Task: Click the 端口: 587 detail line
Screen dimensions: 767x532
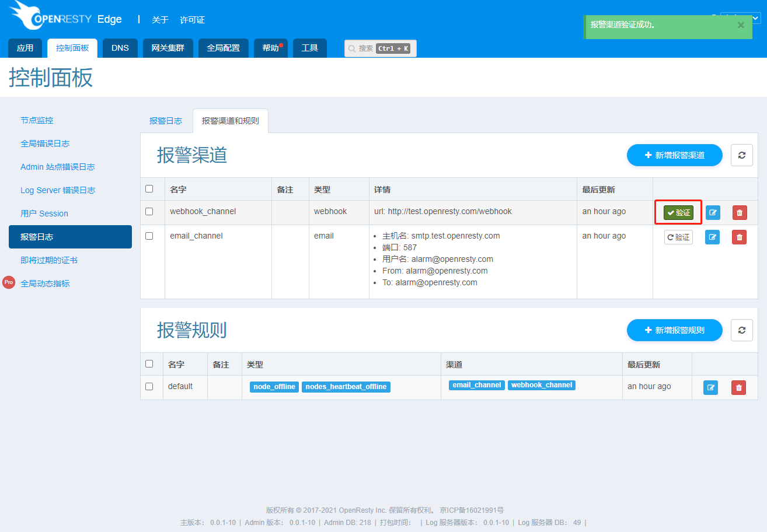Action: point(399,247)
